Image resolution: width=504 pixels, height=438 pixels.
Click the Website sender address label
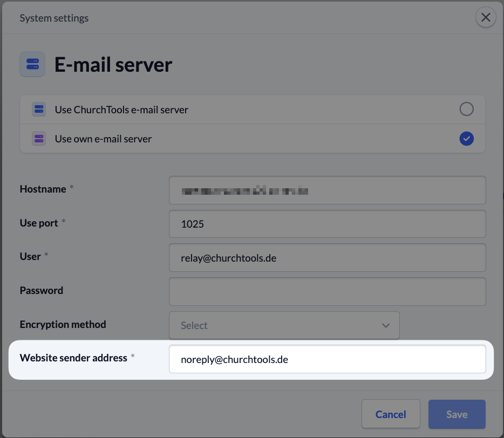[x=73, y=358]
